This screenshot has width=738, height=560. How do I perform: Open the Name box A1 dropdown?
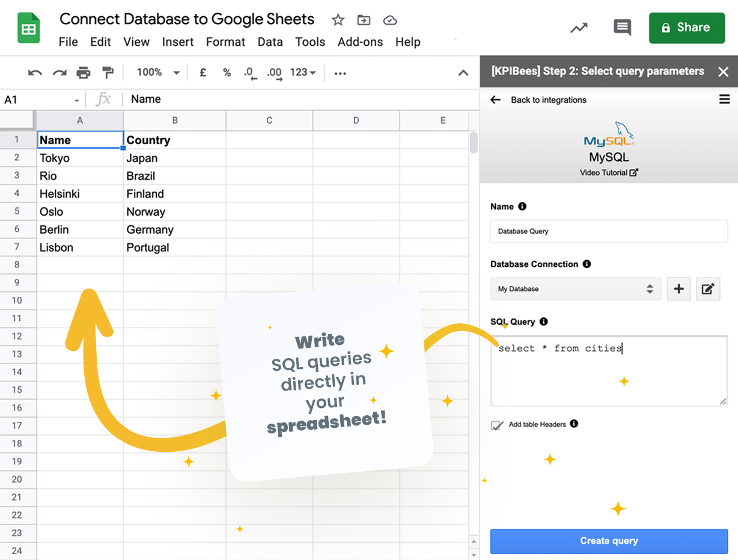point(77,100)
